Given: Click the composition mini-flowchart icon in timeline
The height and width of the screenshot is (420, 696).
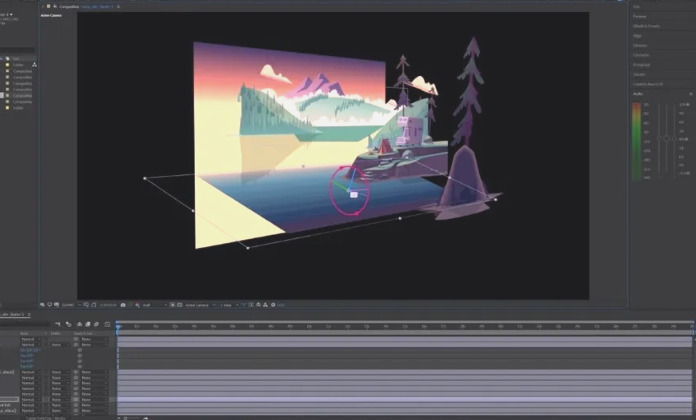Looking at the screenshot, I should coord(58,324).
